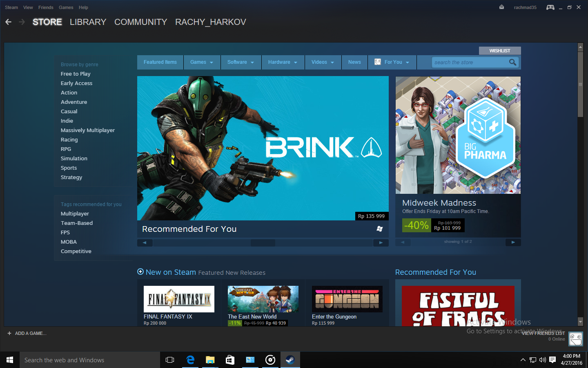Browse the Massively Multiplayer genre
The image size is (588, 368).
(x=88, y=130)
